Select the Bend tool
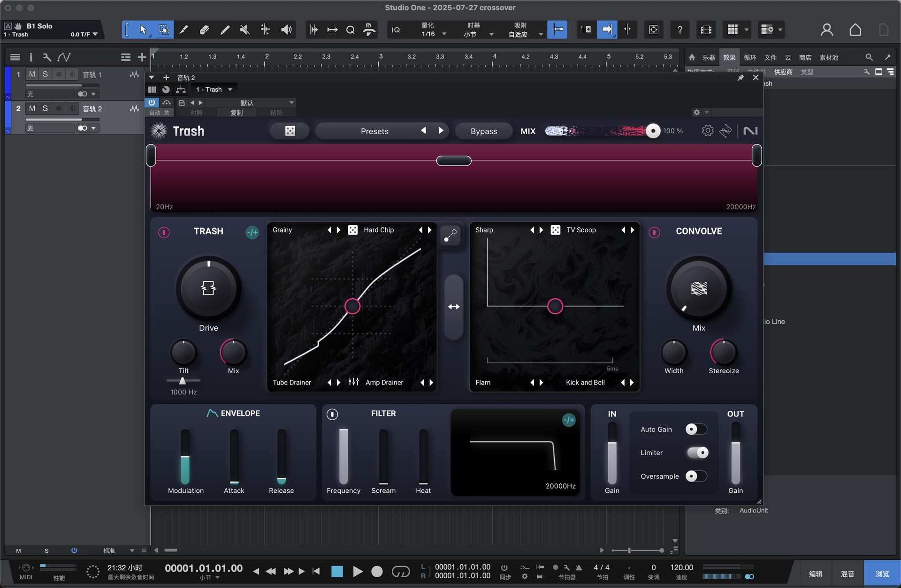 (265, 30)
